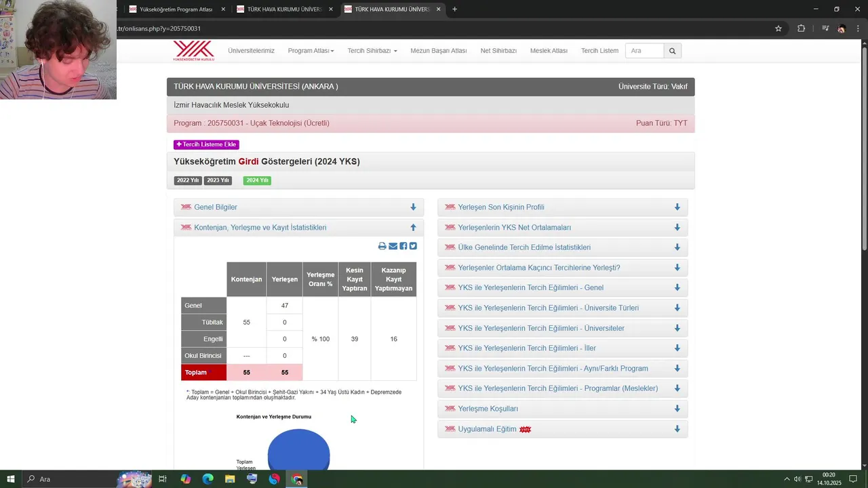Launch Microsoft Edge from the taskbar
868x488 pixels.
[208, 479]
